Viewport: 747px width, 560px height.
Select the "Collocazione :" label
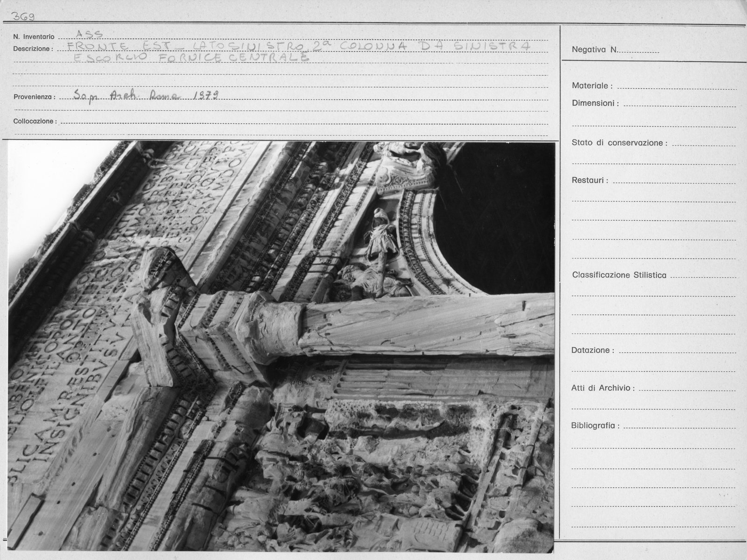tap(35, 121)
